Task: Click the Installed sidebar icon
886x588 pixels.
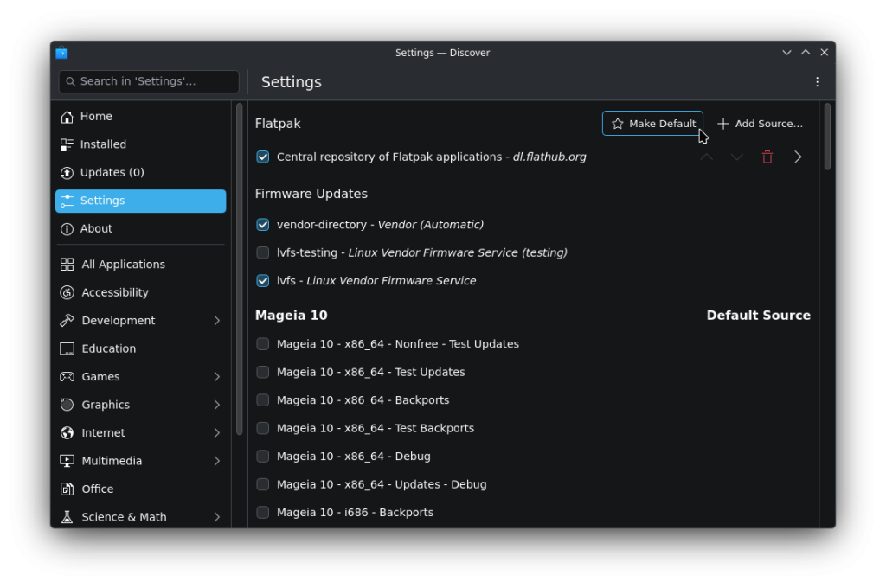Action: [67, 144]
